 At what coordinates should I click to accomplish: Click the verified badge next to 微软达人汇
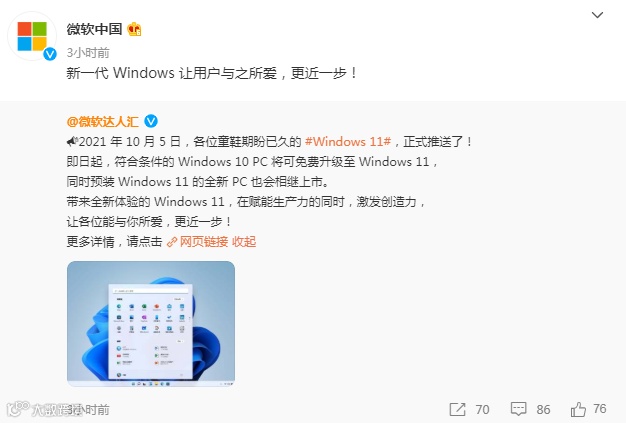tap(151, 121)
